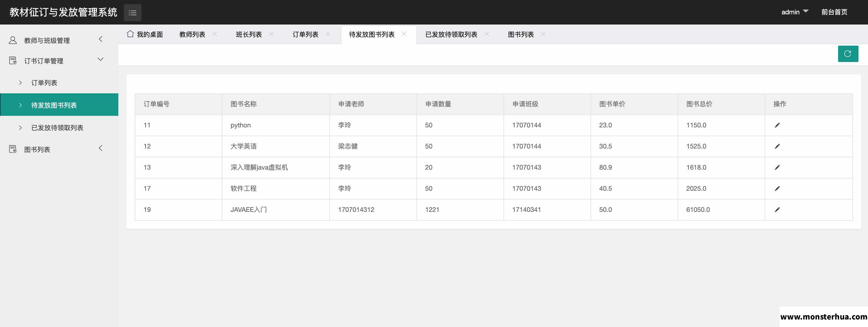Close the 图书列表 tab

coord(543,34)
